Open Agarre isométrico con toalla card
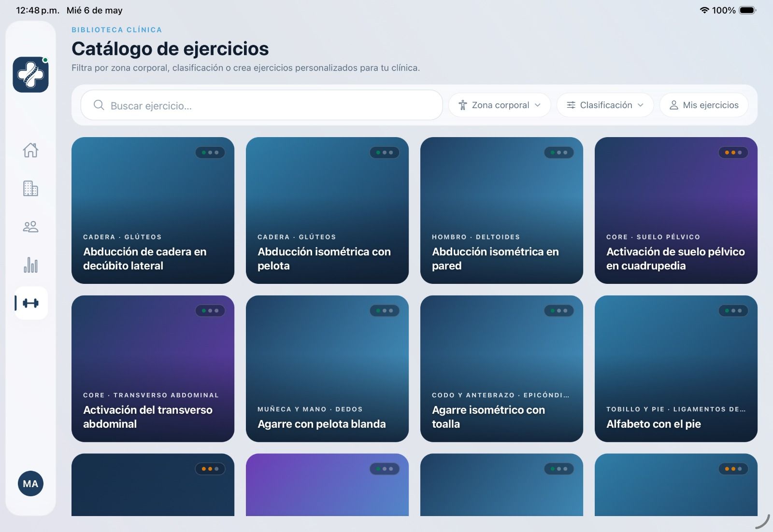Screen dimensions: 773x532 (501, 369)
